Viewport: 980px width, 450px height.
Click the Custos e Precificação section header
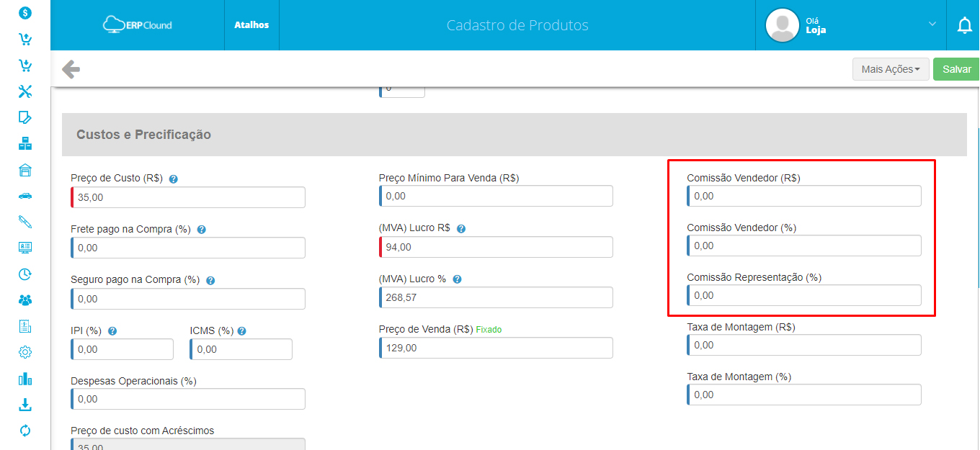[514, 135]
